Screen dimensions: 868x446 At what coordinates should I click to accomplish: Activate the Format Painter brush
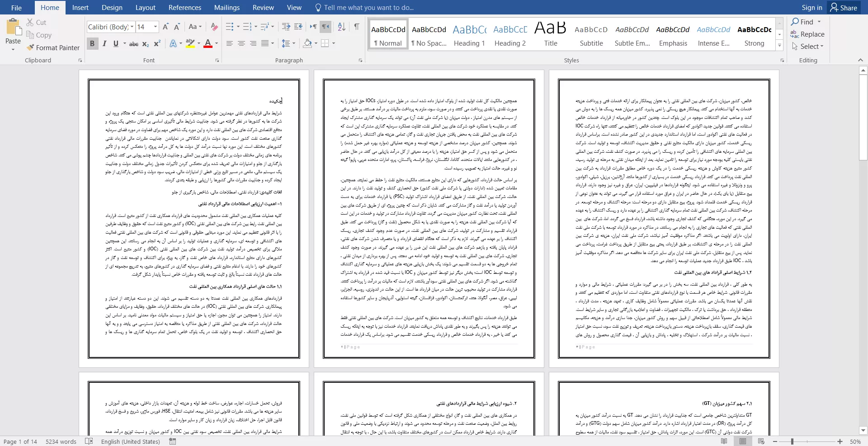coord(30,47)
